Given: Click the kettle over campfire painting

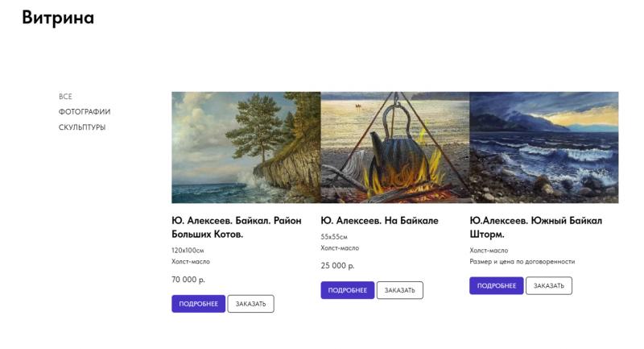Looking at the screenshot, I should [394, 147].
